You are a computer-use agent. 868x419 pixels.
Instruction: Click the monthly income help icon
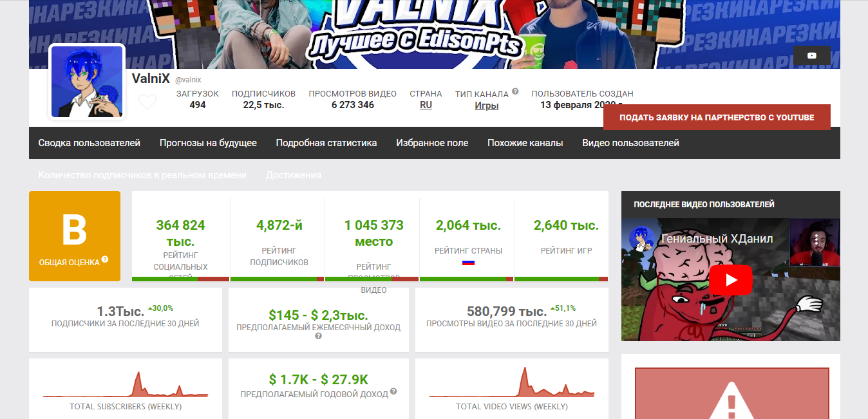(318, 336)
